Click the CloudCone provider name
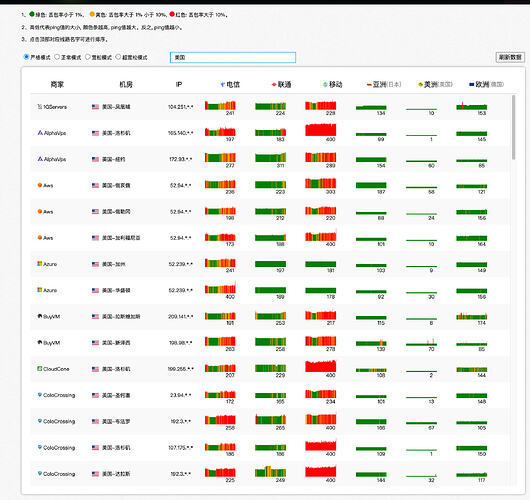The height and width of the screenshot is (500, 530). point(56,369)
